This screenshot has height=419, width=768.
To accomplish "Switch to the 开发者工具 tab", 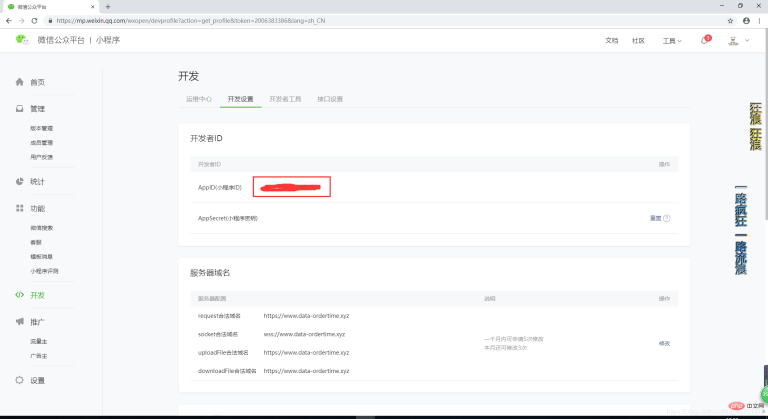I will click(x=285, y=99).
